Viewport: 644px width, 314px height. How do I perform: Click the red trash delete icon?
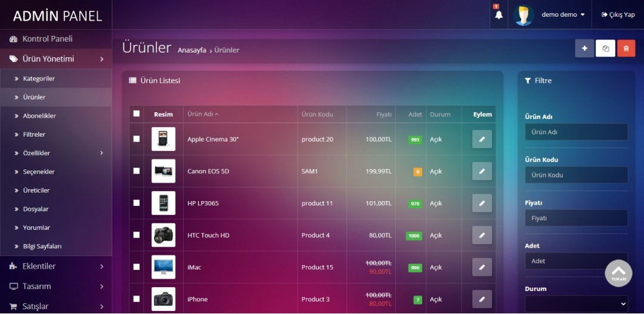626,48
